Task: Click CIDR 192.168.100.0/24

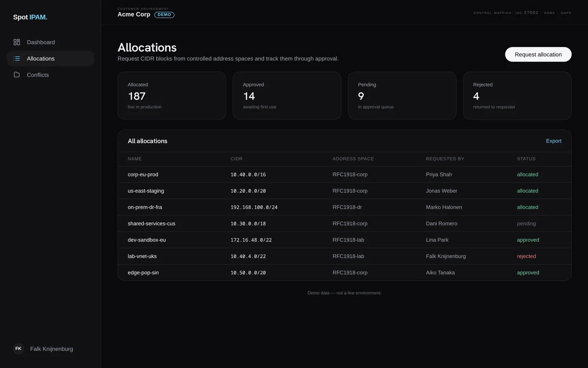Action: tap(254, 207)
